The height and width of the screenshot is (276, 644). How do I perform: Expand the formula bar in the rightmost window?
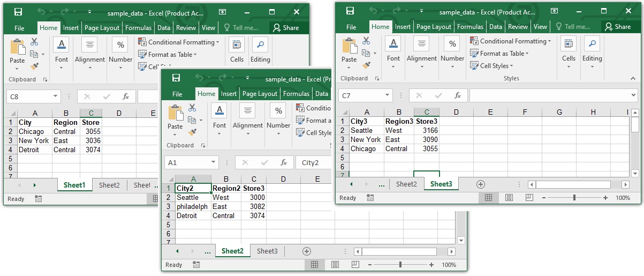(x=634, y=95)
